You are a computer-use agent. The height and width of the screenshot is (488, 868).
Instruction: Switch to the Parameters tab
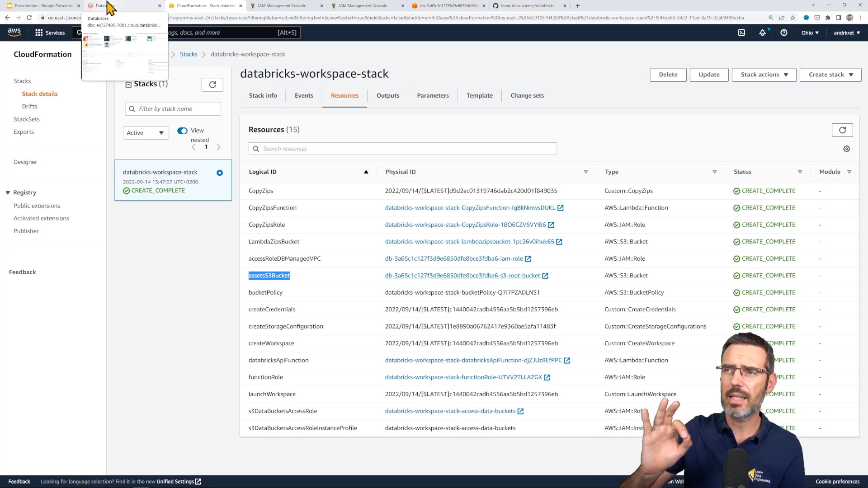[433, 95]
